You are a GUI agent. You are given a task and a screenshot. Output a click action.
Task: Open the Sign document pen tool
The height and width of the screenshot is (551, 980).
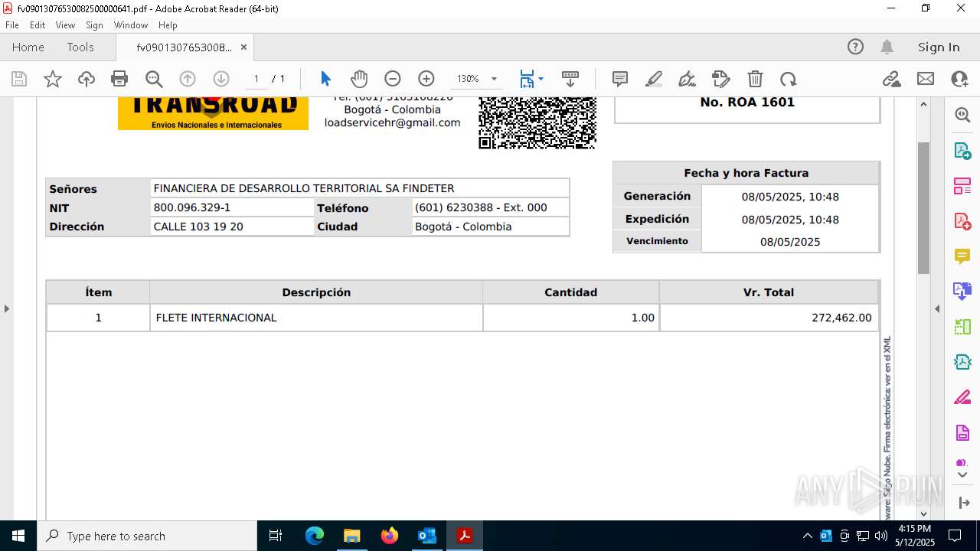pos(687,79)
